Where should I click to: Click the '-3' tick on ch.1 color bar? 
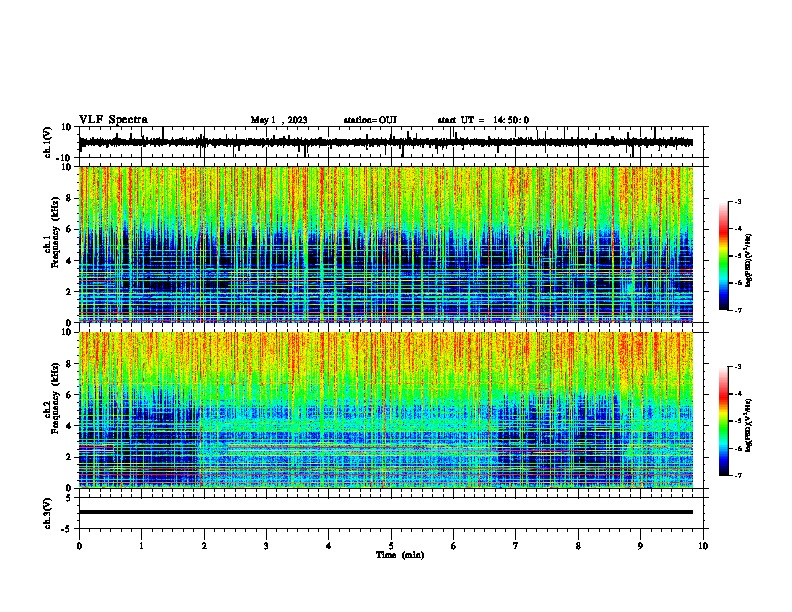point(737,201)
